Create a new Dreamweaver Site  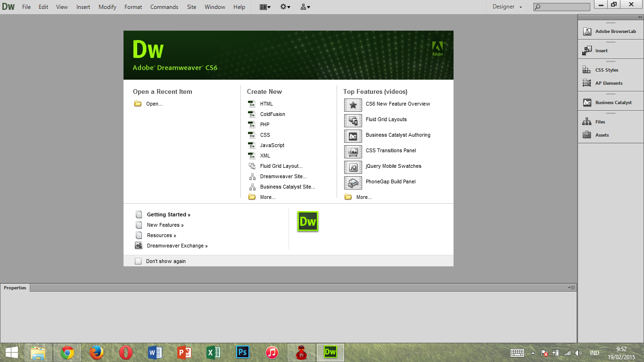pyautogui.click(x=283, y=176)
